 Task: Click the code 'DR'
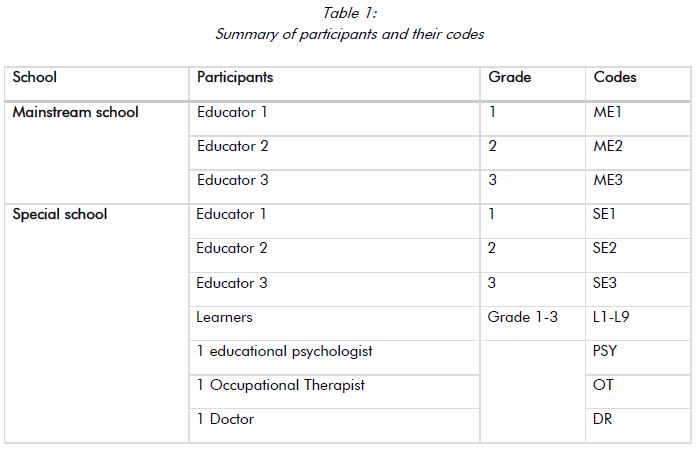tap(602, 419)
